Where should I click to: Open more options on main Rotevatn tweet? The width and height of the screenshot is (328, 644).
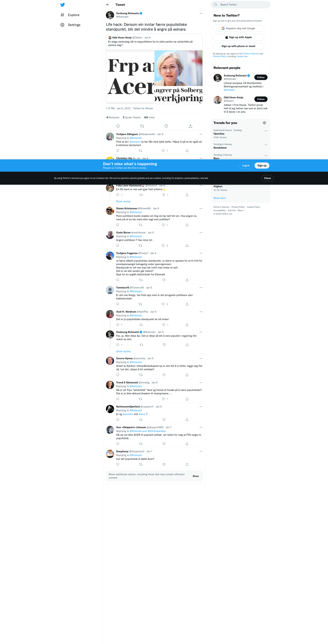tap(201, 13)
